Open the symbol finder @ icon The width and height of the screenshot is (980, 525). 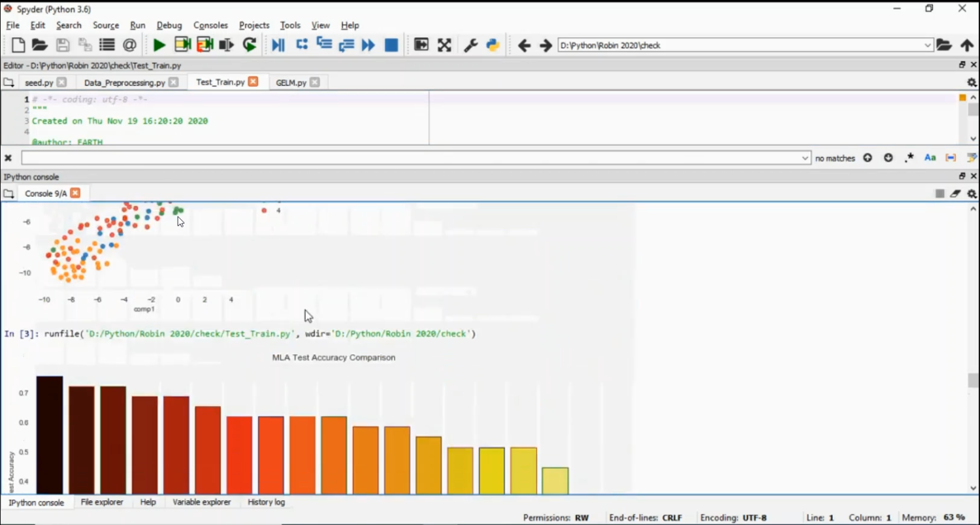coord(129,44)
